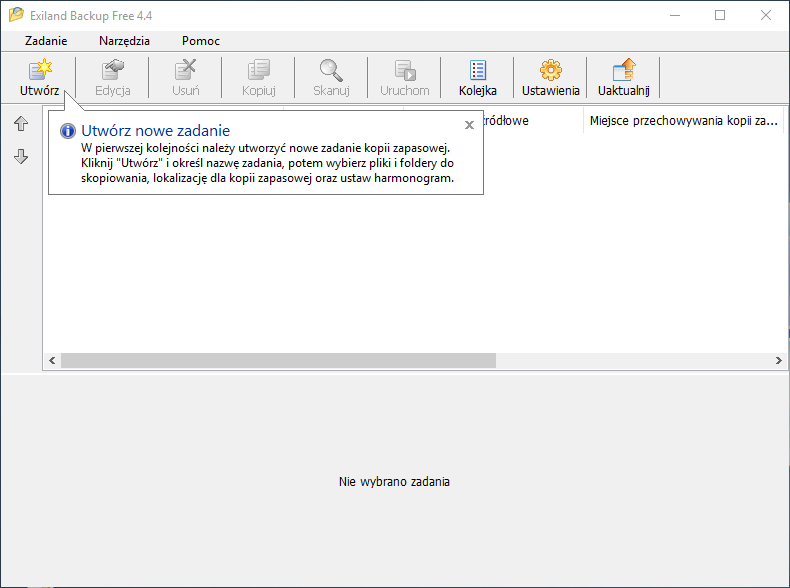Open the Kolejka queue list
The height and width of the screenshot is (588, 790).
478,78
